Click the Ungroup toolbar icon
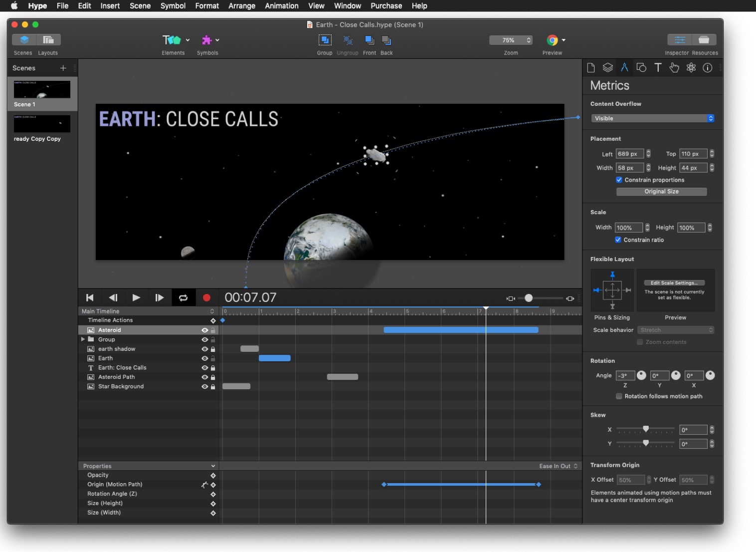Image resolution: width=756 pixels, height=552 pixels. pos(348,40)
